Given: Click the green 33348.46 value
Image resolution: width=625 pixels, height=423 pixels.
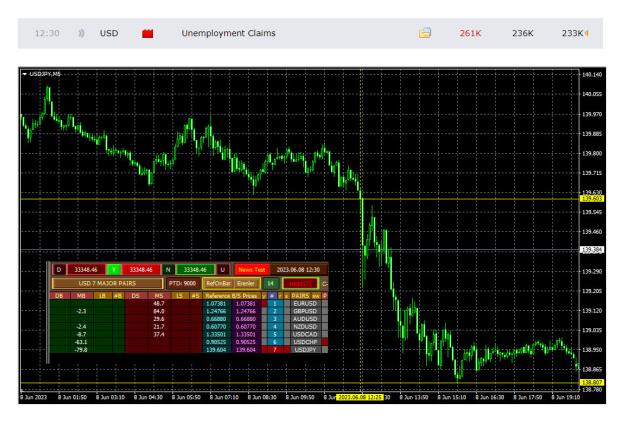Looking at the screenshot, I should coord(195,270).
